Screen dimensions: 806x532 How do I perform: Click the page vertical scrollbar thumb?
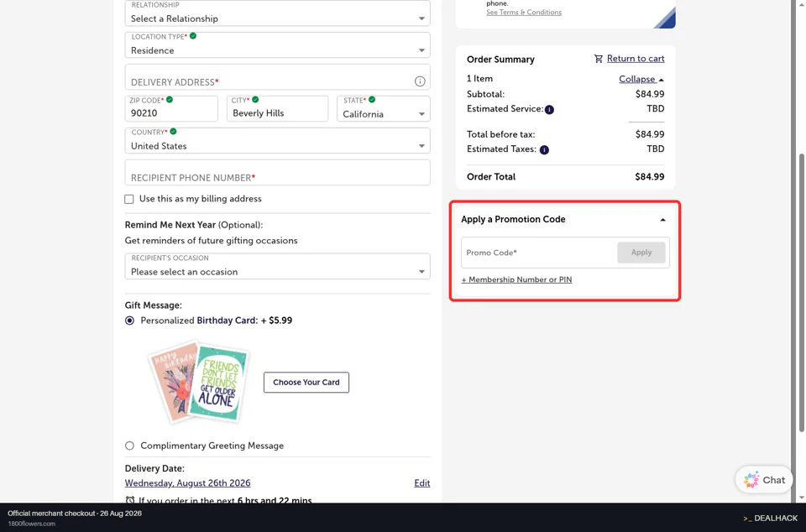(x=801, y=293)
